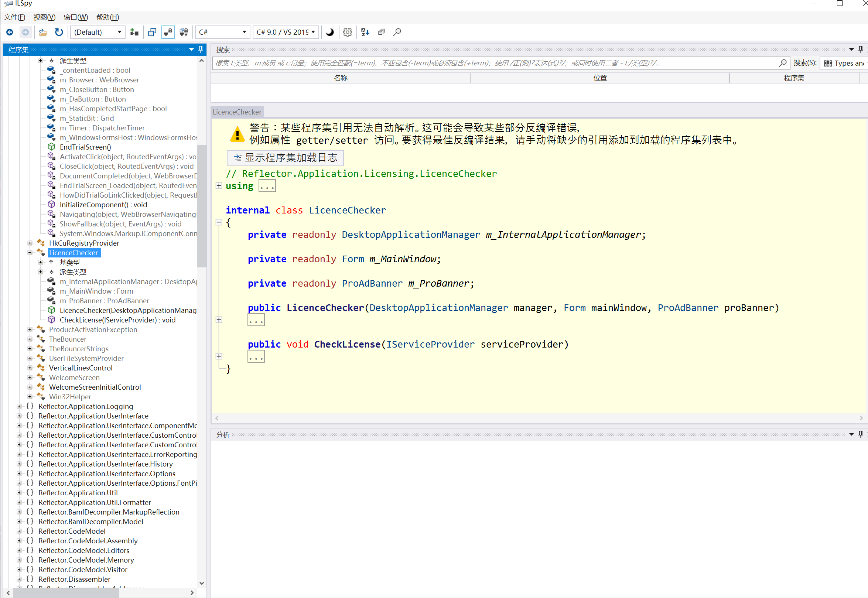The height and width of the screenshot is (598, 868).
Task: Expand the using directives fold
Action: pyautogui.click(x=219, y=186)
